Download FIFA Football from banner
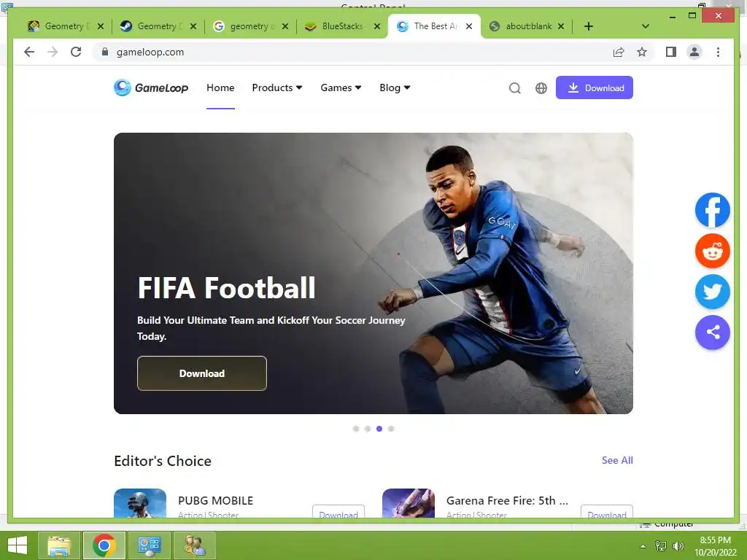 (x=202, y=373)
